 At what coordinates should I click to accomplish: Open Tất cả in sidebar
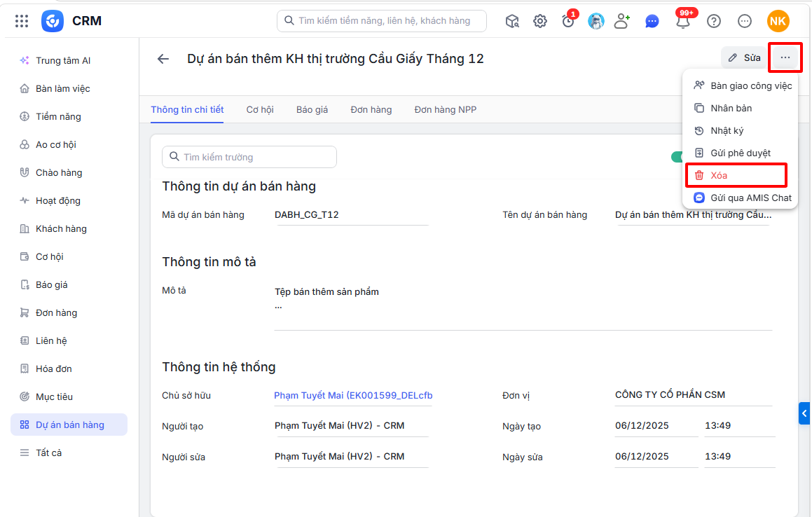[69, 453]
